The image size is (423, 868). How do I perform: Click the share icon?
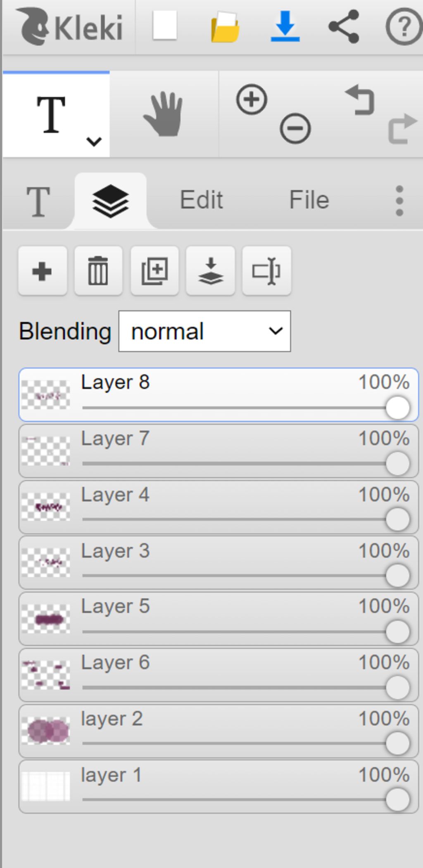[344, 26]
